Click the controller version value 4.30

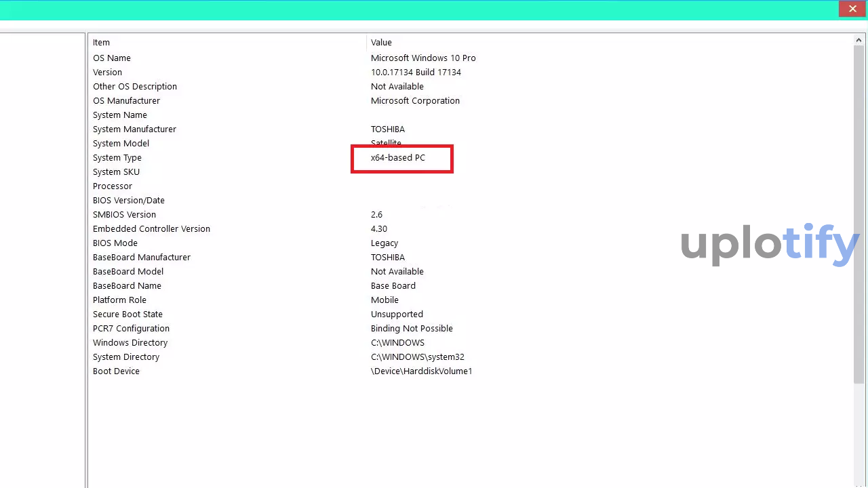(379, 228)
